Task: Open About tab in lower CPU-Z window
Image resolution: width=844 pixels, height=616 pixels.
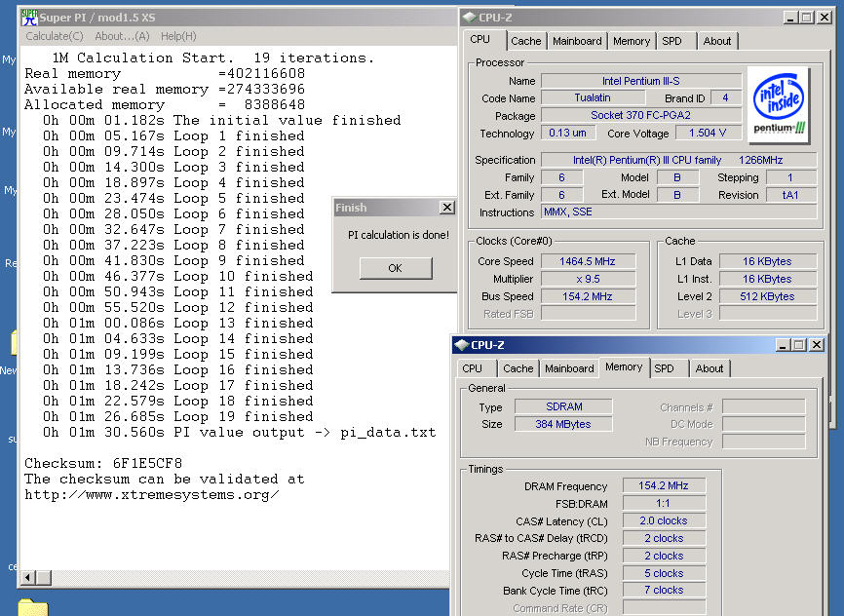Action: 709,368
